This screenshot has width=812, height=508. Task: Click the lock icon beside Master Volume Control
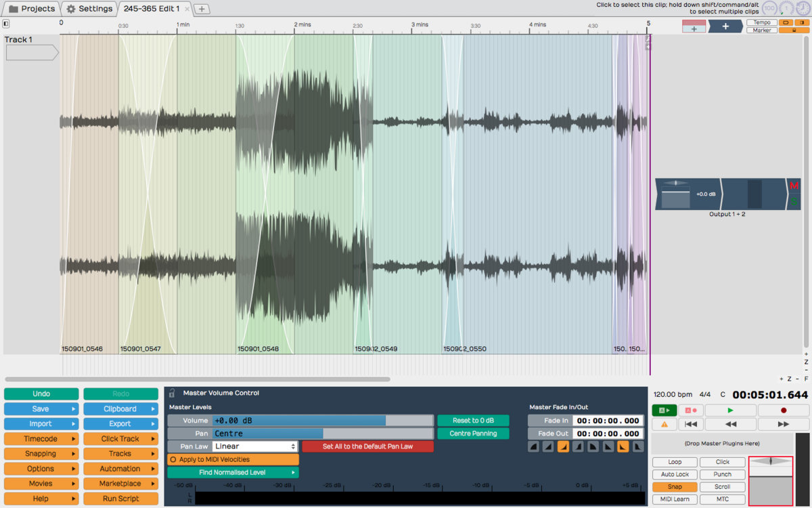173,393
